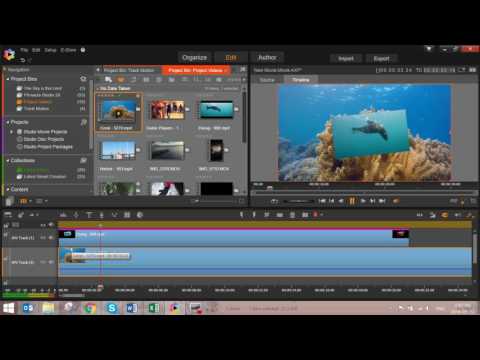This screenshot has height=360, width=480.
Task: Collapse the Project Bins section
Action: pos(8,79)
